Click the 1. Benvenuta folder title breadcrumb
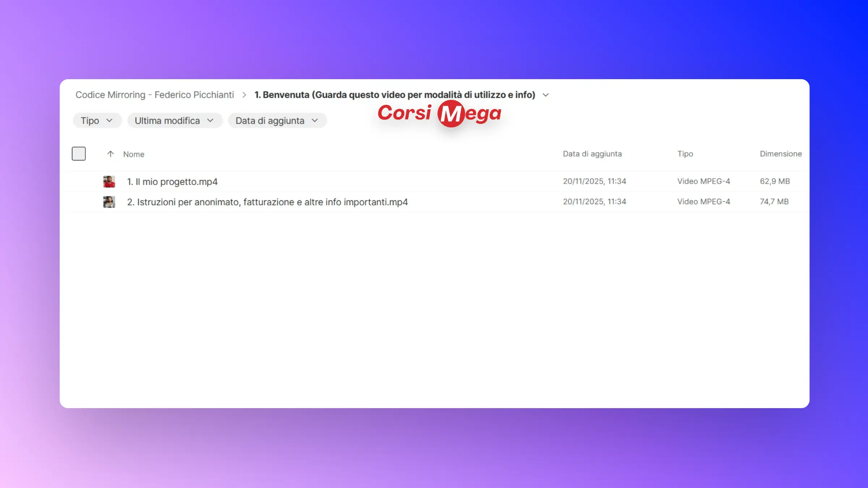This screenshot has height=488, width=868. point(395,95)
